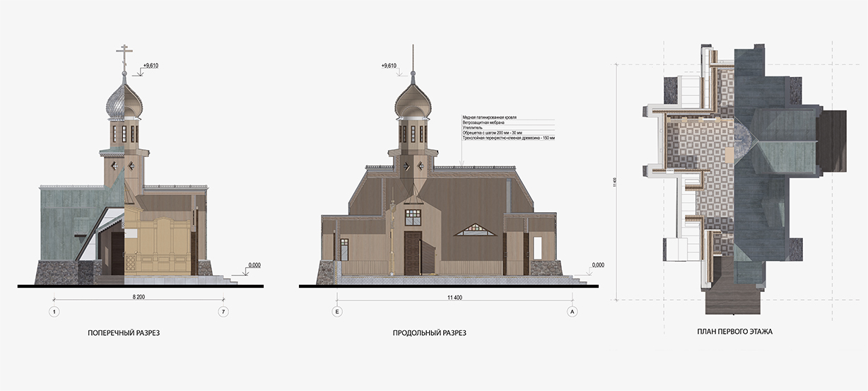The height and width of the screenshot is (391, 868).
Task: Click the Медная патинированная кровля annotation
Action: coord(489,117)
